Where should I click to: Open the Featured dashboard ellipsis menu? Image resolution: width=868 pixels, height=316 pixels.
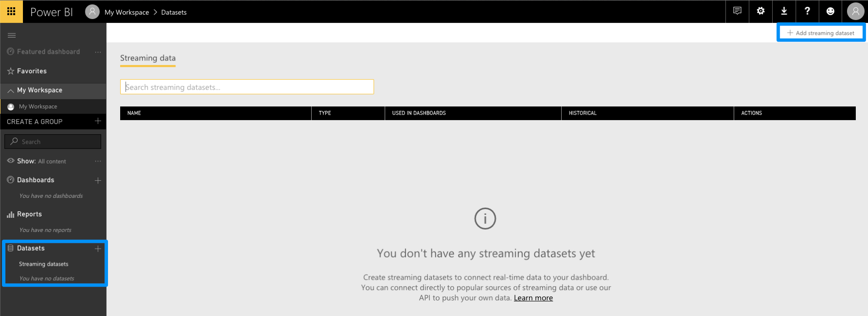(x=98, y=52)
